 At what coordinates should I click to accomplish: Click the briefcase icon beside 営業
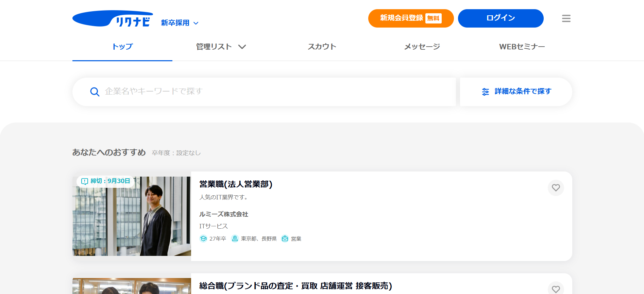coord(285,239)
